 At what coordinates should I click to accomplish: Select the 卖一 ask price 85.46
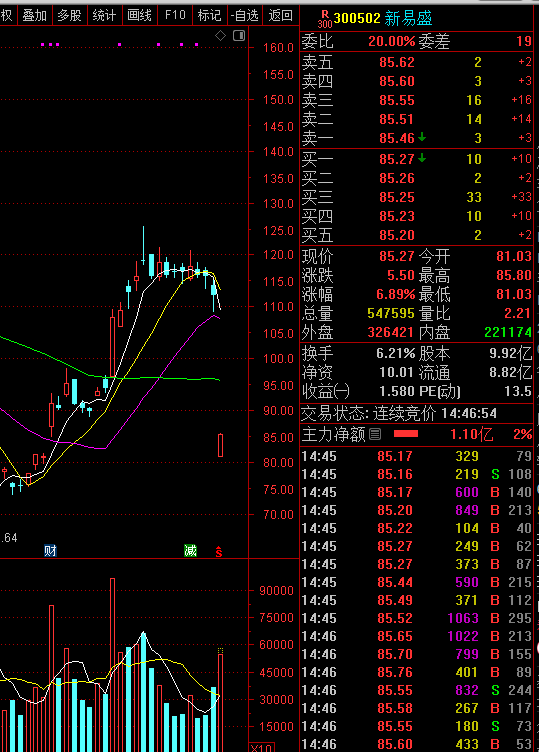pyautogui.click(x=397, y=138)
